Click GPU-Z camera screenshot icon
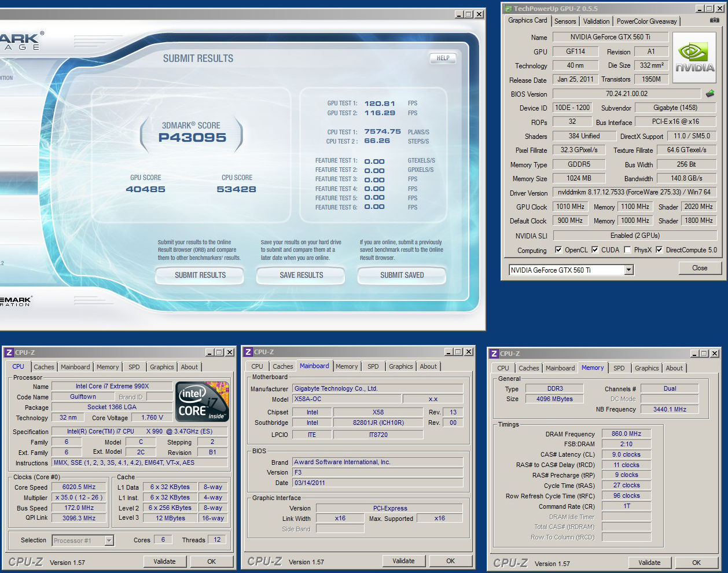The height and width of the screenshot is (573, 728). click(715, 20)
